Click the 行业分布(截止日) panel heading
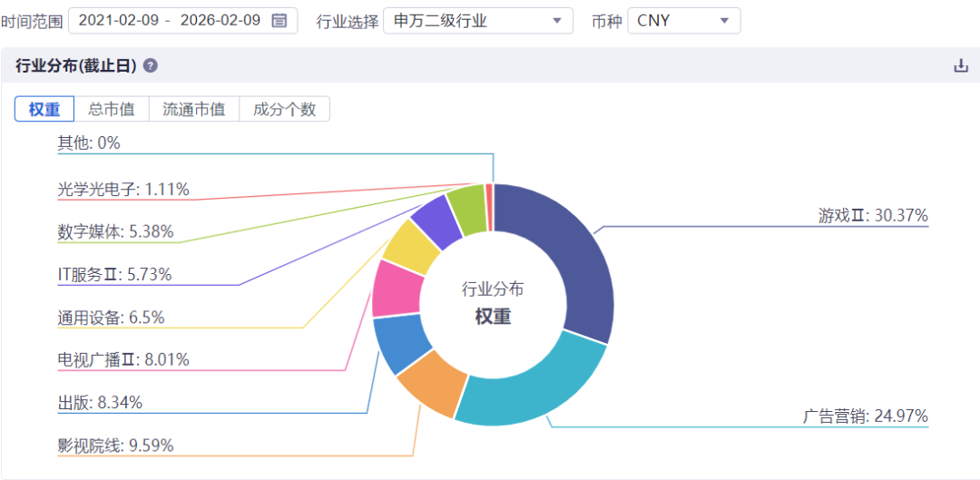 (x=76, y=65)
